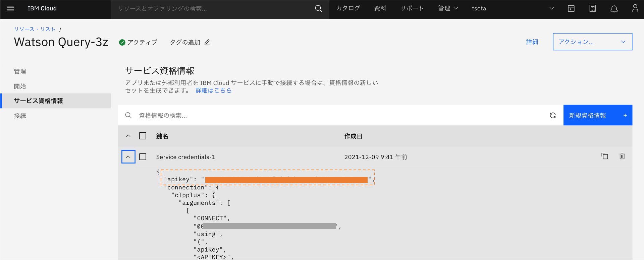Open the IBM Cloud Shell icon
The width and height of the screenshot is (644, 260).
(x=571, y=9)
